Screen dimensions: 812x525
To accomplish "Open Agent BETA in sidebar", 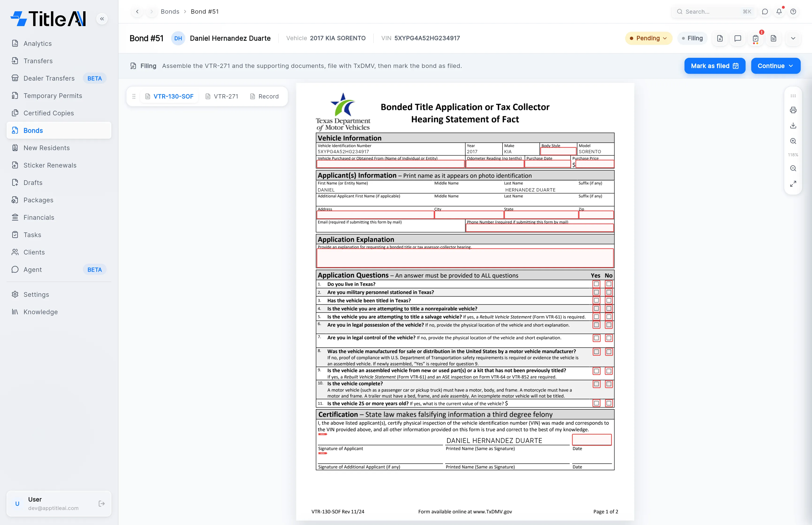I will 59,270.
